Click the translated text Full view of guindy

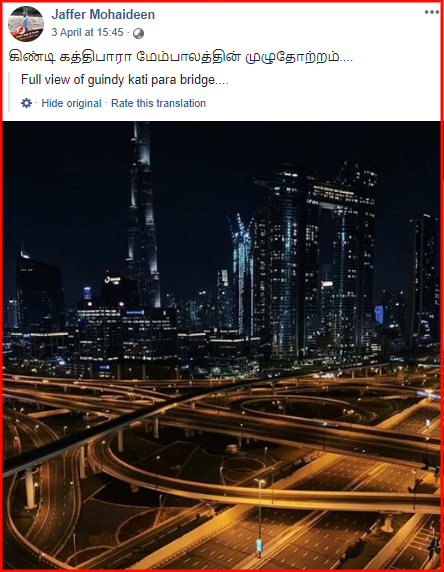(x=124, y=80)
